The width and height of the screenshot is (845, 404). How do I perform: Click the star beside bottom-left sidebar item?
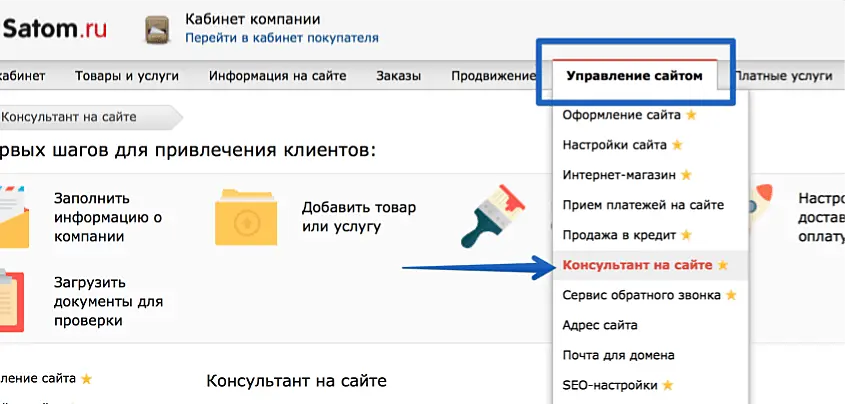pos(86,379)
